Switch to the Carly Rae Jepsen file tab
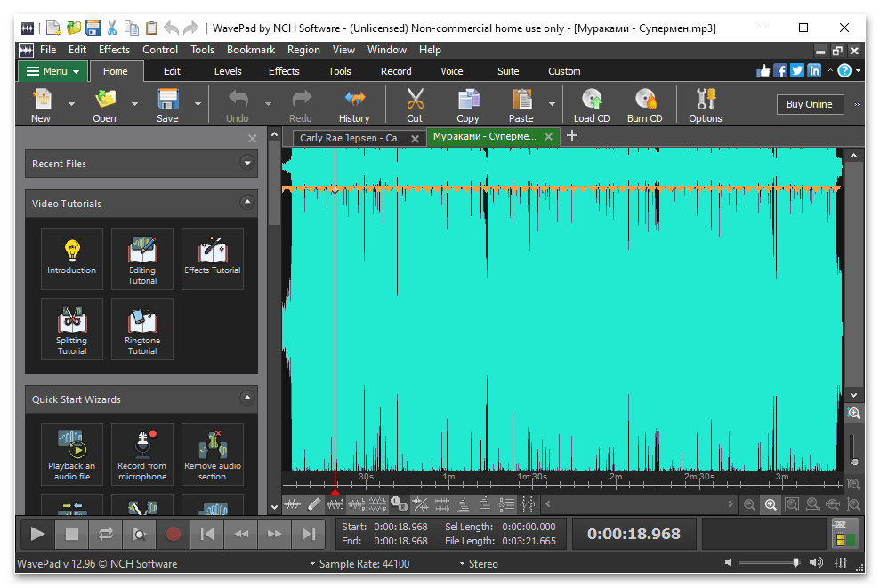The width and height of the screenshot is (880, 588). 351,137
